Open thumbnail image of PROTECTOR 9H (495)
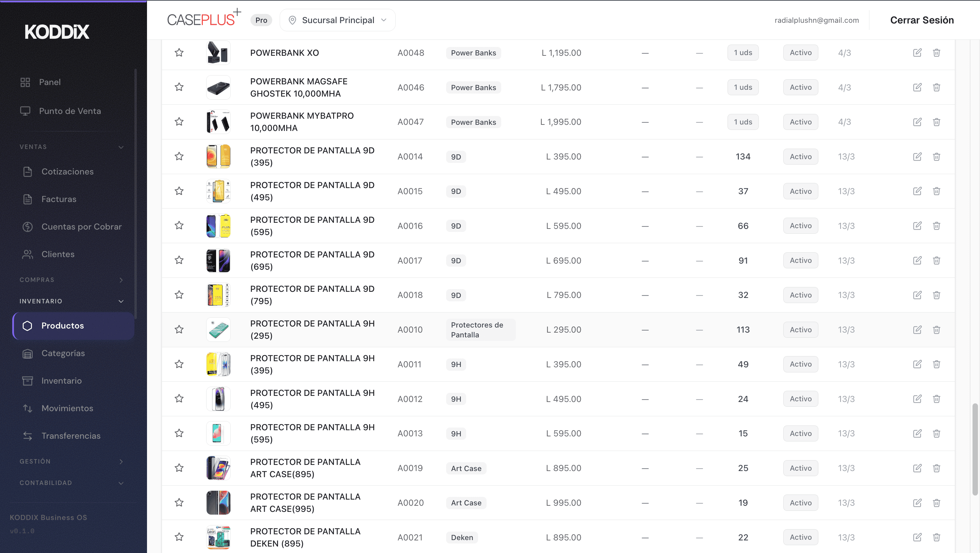Viewport: 980px width, 553px height. pyautogui.click(x=218, y=399)
